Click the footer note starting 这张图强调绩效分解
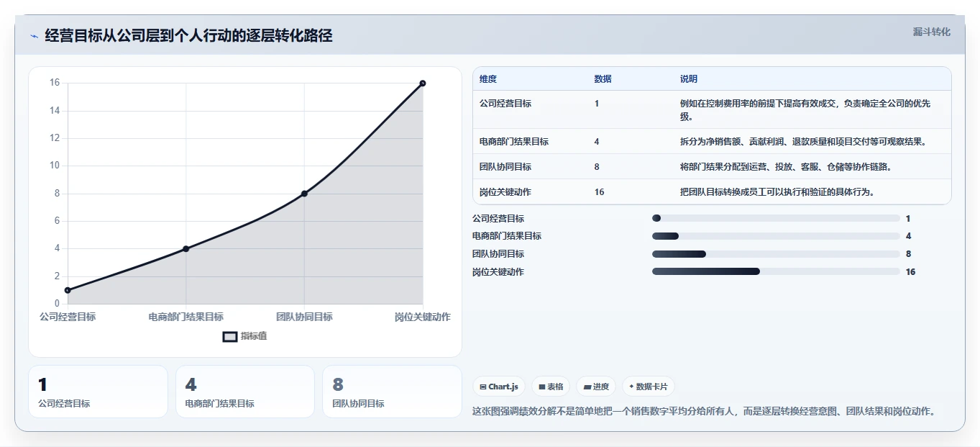The width and height of the screenshot is (980, 447). click(704, 412)
